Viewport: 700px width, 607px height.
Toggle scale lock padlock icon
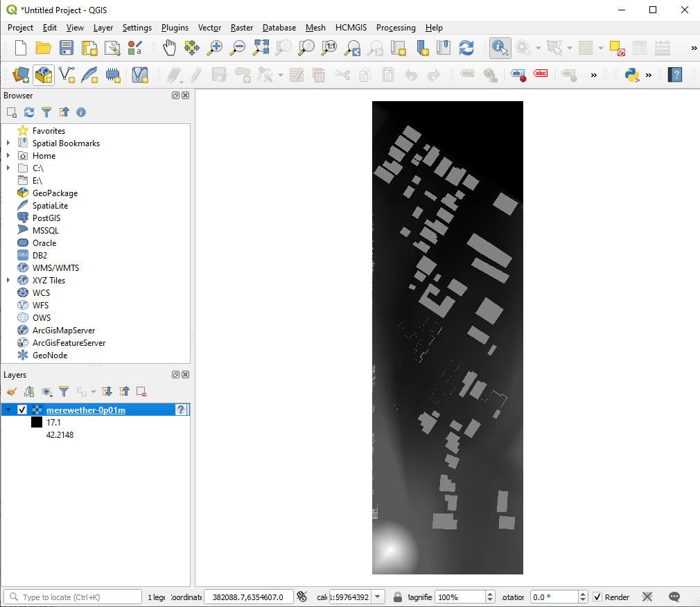click(x=397, y=597)
